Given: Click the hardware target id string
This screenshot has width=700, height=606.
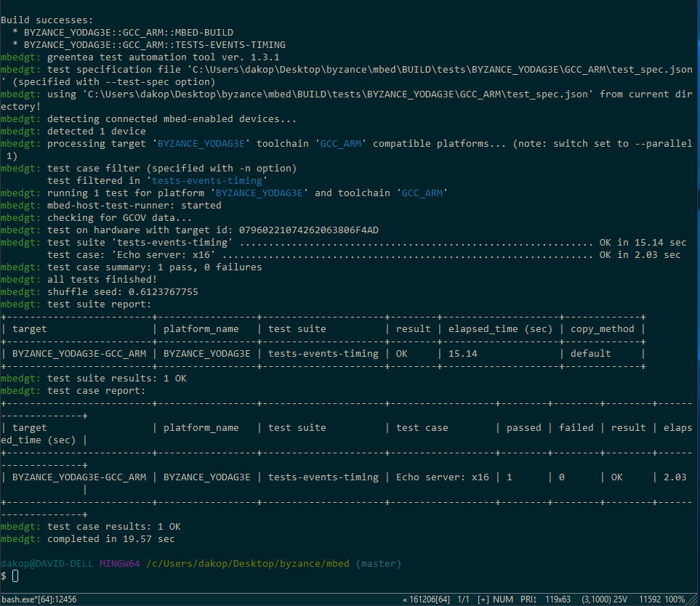Looking at the screenshot, I should tap(308, 230).
